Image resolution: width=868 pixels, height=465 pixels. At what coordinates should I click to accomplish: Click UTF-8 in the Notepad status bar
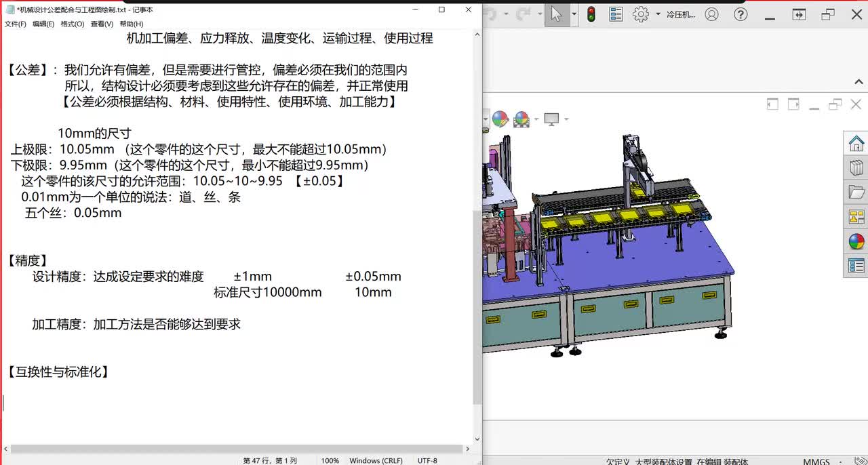(427, 460)
